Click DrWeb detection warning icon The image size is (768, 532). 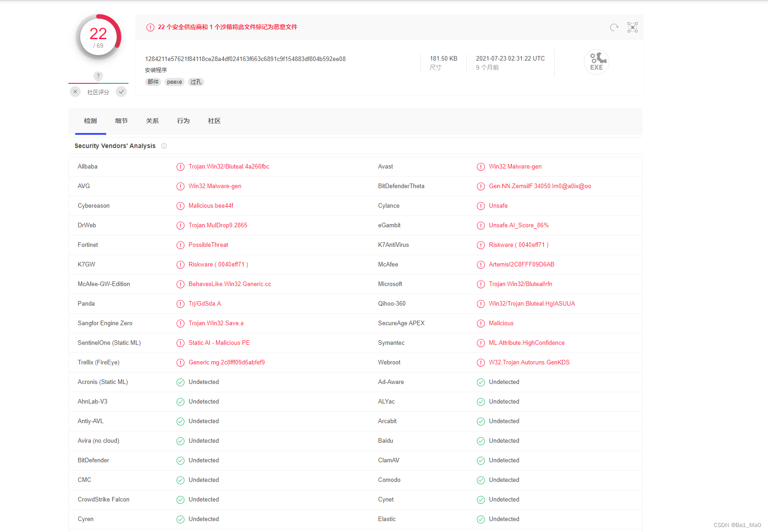pos(180,225)
